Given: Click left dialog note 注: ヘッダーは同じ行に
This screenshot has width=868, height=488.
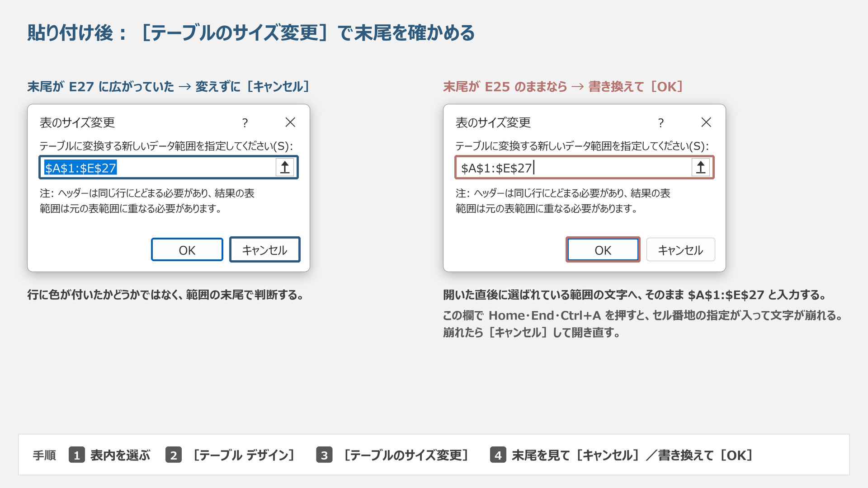Looking at the screenshot, I should pos(147,201).
